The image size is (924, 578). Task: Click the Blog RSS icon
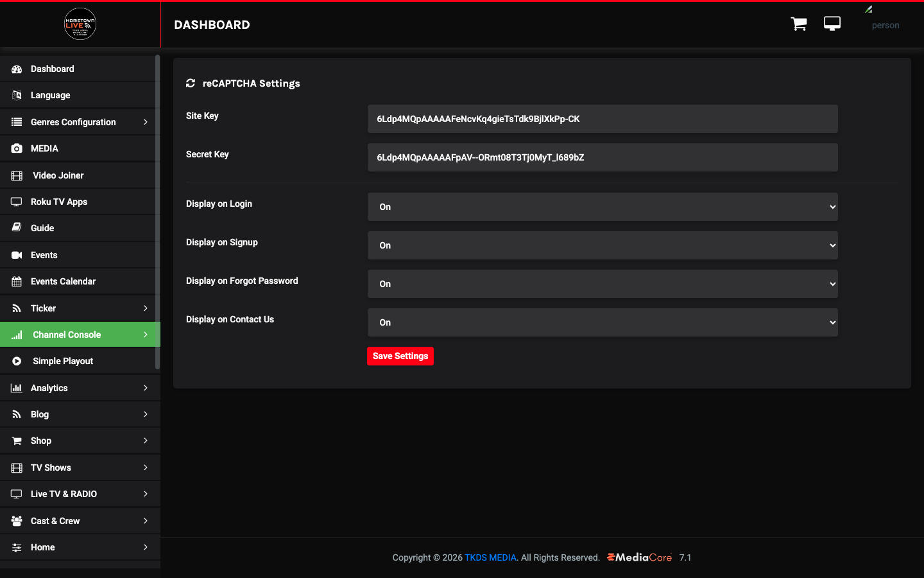click(x=17, y=414)
